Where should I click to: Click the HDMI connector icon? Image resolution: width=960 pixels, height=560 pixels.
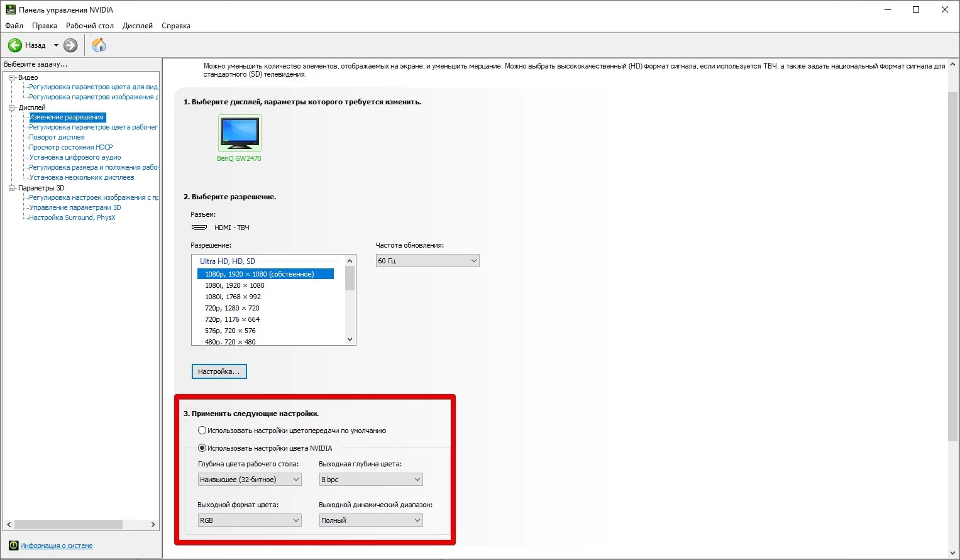pos(199,228)
